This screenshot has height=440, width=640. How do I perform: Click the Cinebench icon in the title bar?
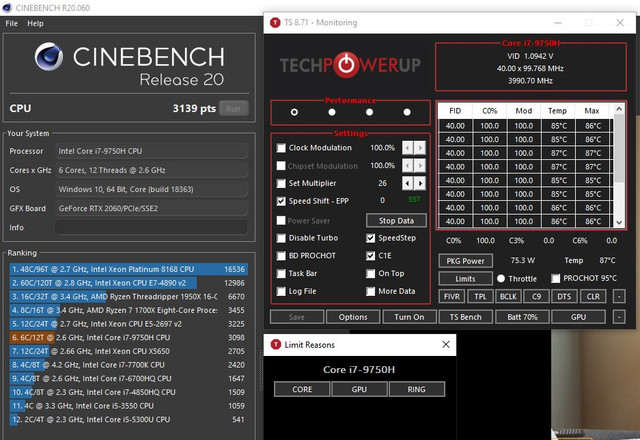(x=8, y=7)
